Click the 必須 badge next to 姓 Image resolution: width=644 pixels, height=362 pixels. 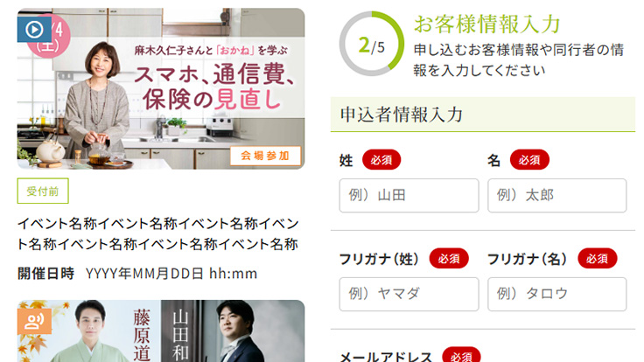pyautogui.click(x=381, y=160)
